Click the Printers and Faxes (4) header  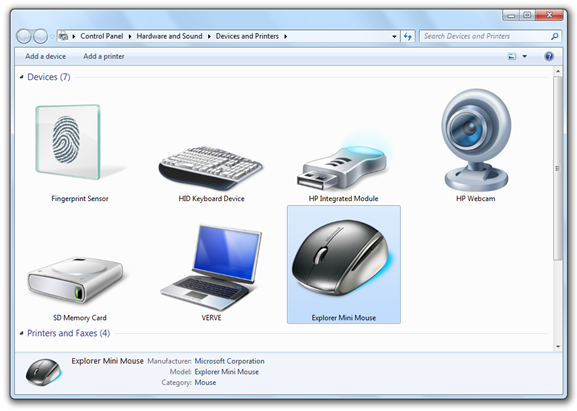point(68,333)
